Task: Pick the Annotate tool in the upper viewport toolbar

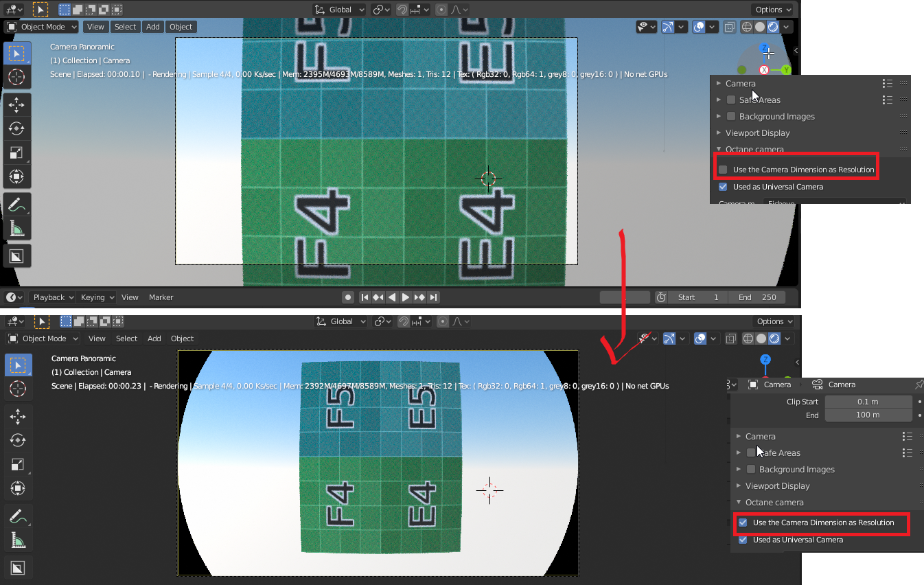Action: [x=17, y=205]
